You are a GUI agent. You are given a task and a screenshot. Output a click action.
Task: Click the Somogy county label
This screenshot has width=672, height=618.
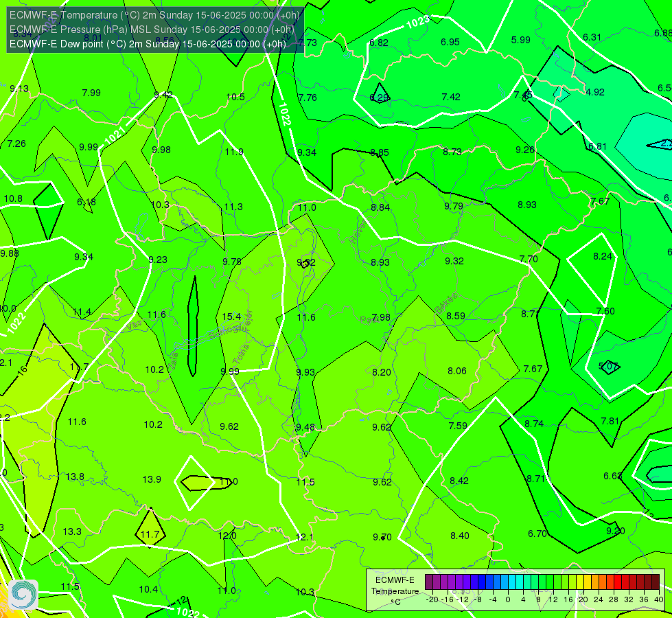pos(226,331)
